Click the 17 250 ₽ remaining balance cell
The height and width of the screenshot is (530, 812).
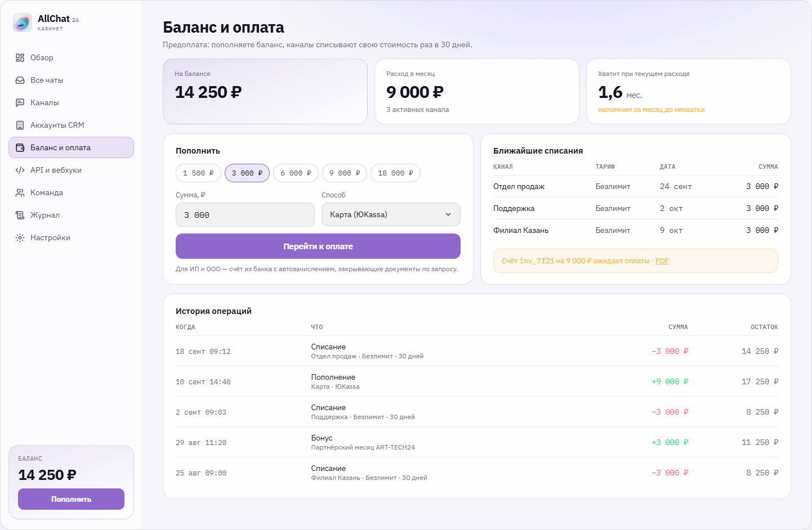[760, 381]
